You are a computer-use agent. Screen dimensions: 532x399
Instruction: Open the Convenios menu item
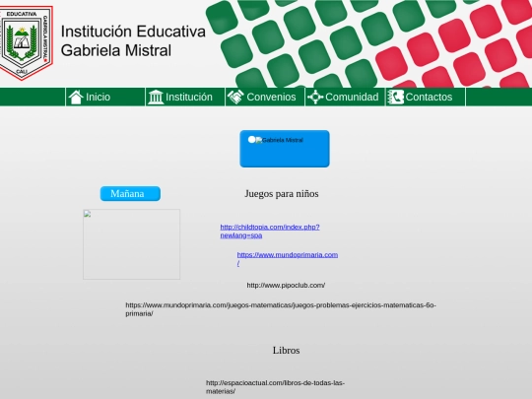click(x=265, y=97)
